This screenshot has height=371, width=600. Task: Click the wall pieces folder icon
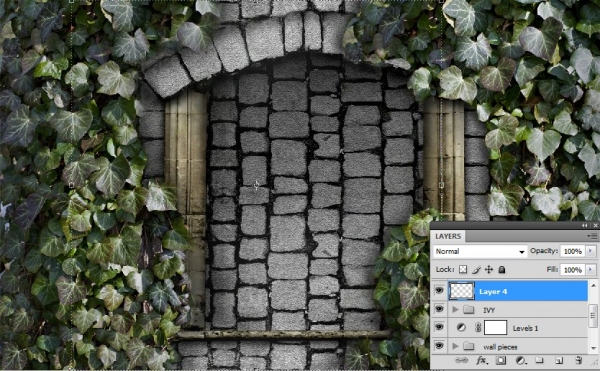(x=469, y=347)
